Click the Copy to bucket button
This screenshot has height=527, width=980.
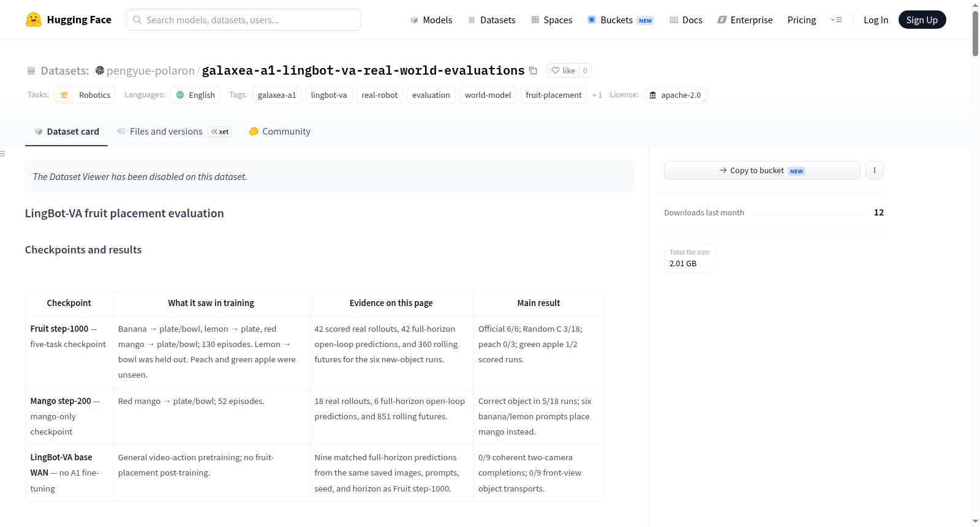coord(762,170)
